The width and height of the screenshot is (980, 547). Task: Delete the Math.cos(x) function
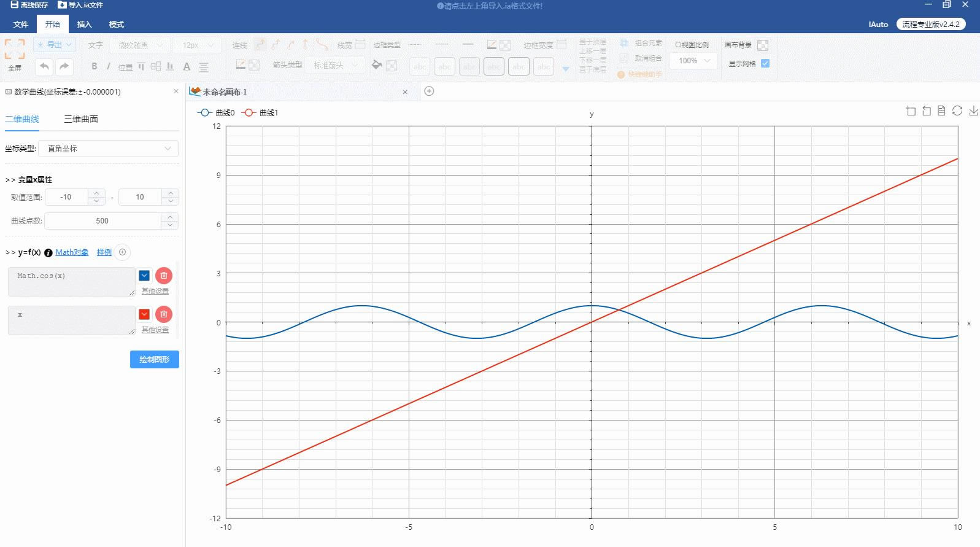(164, 276)
